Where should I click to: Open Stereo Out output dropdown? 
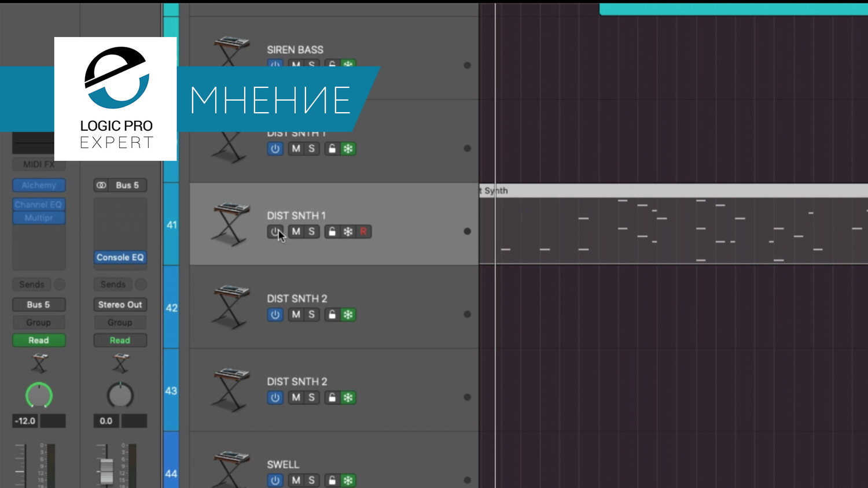[x=120, y=305]
